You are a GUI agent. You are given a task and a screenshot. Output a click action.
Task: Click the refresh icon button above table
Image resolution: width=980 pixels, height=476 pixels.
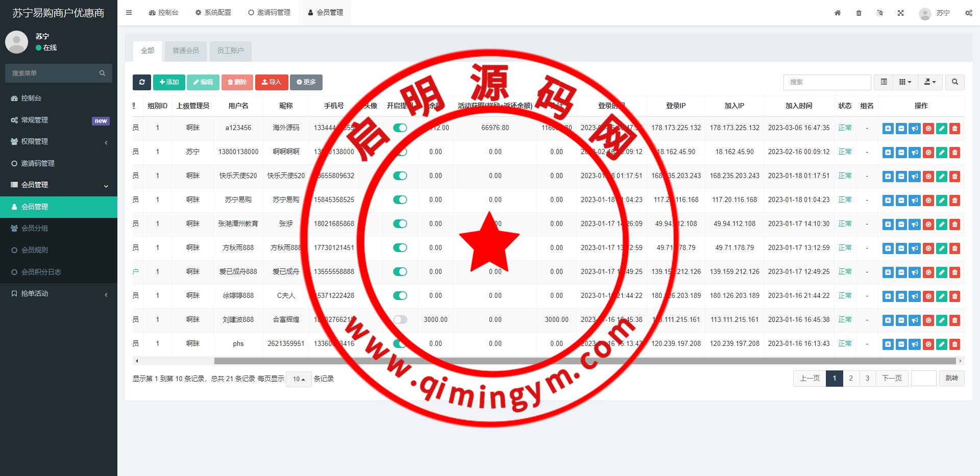click(x=142, y=82)
